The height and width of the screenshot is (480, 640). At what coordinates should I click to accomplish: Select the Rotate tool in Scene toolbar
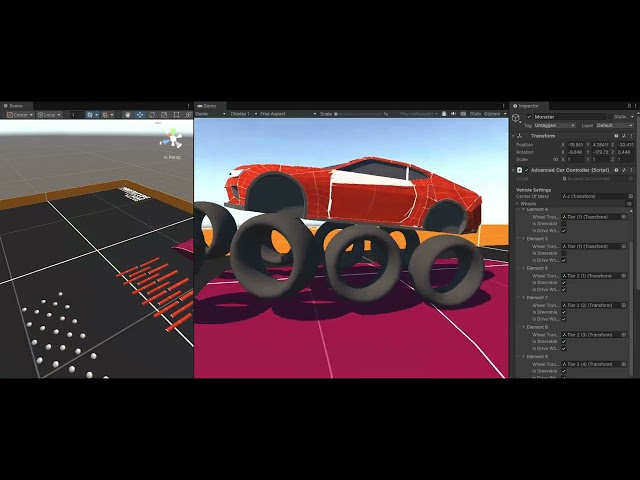152,115
